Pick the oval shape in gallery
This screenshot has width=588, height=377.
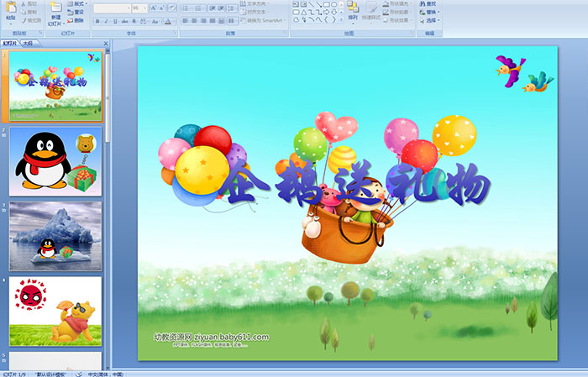(x=333, y=4)
